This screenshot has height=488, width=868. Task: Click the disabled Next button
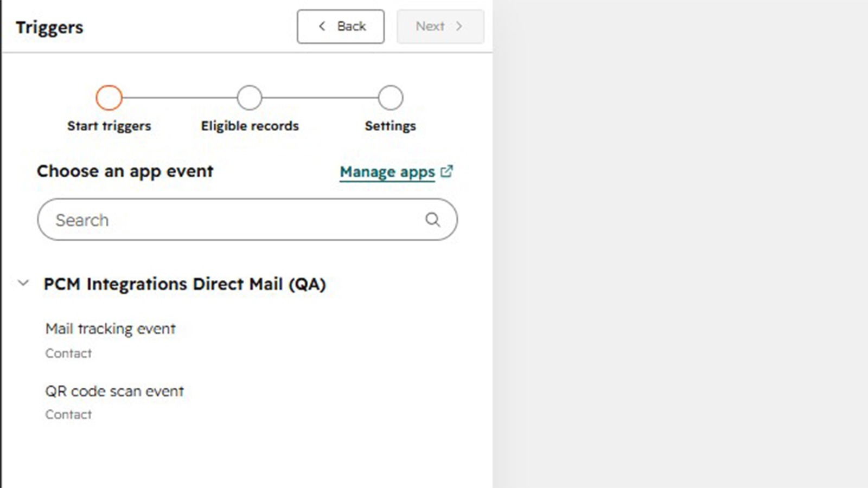click(440, 26)
